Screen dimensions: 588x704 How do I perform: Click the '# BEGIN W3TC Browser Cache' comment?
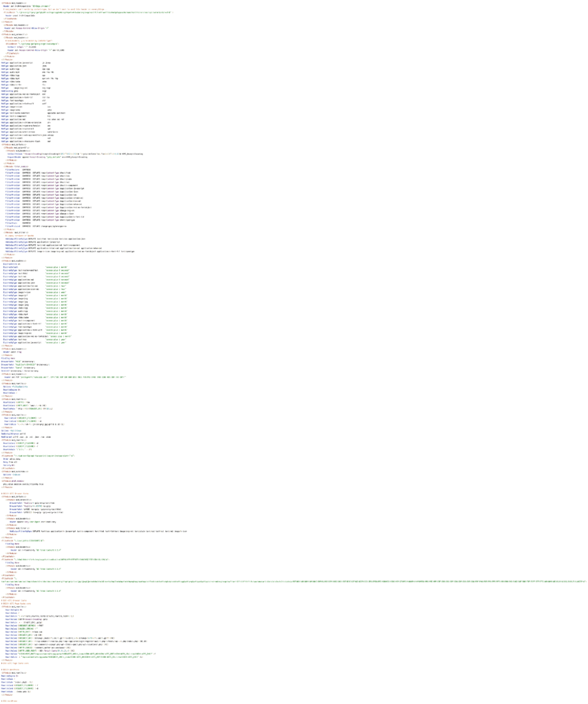(15, 494)
